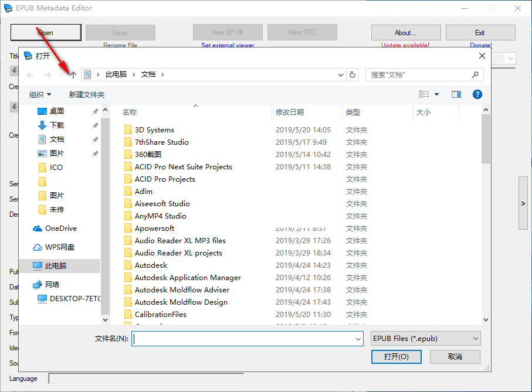
Task: Select Audio Reader XL MP3 files folder
Action: click(180, 241)
